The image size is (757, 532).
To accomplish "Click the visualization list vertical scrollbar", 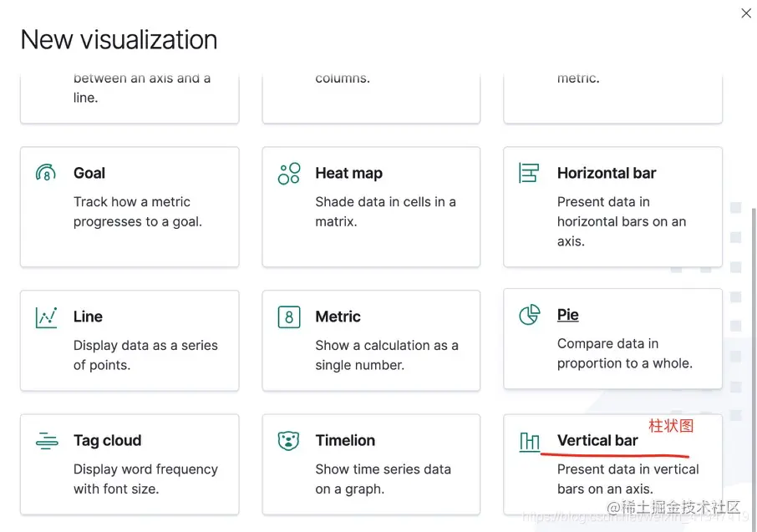I will tap(754, 369).
